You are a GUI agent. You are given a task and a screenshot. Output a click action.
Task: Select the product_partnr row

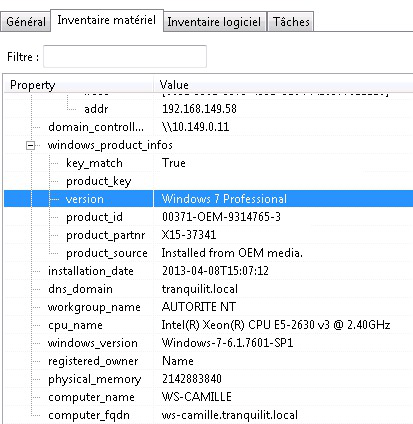pos(208,235)
